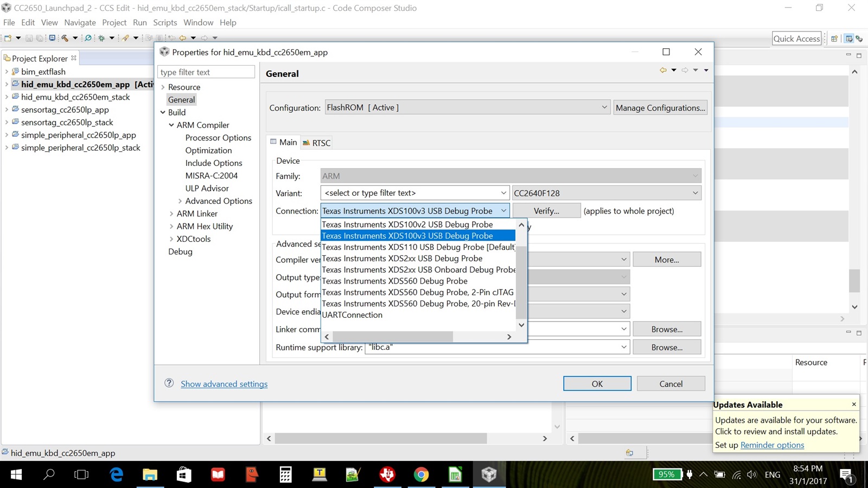Click the flashlight Search toolbar icon
Viewport: 868px width, 488px height.
click(125, 38)
